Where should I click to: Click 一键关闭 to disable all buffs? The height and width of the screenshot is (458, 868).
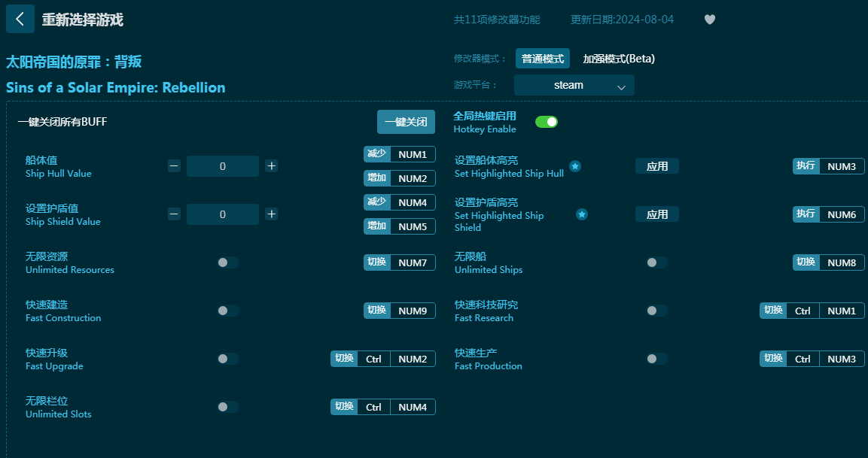[407, 122]
